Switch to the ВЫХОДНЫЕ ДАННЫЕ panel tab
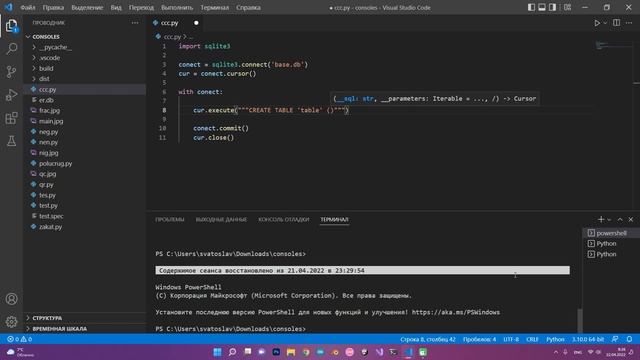This screenshot has width=640, height=360. (221, 220)
